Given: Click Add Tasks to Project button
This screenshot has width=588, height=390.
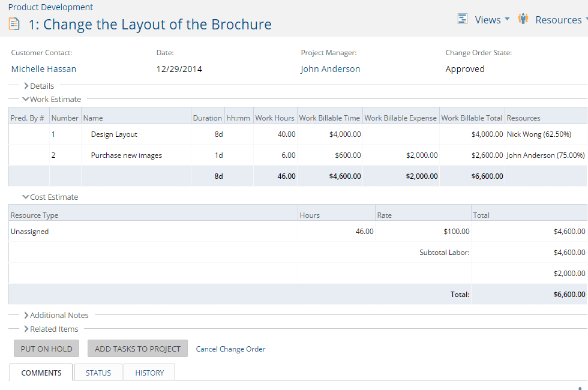Looking at the screenshot, I should pos(137,349).
